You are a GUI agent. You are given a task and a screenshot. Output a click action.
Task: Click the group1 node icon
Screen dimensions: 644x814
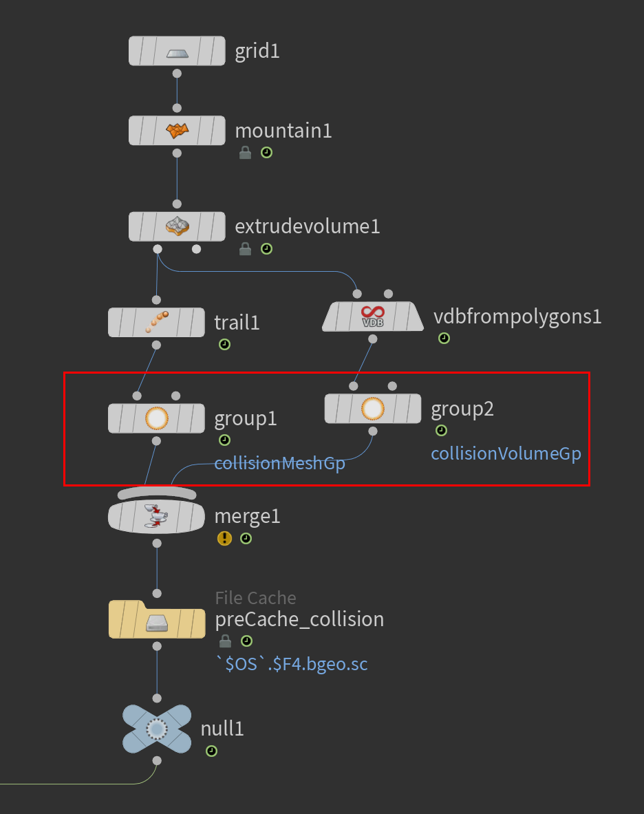[157, 418]
